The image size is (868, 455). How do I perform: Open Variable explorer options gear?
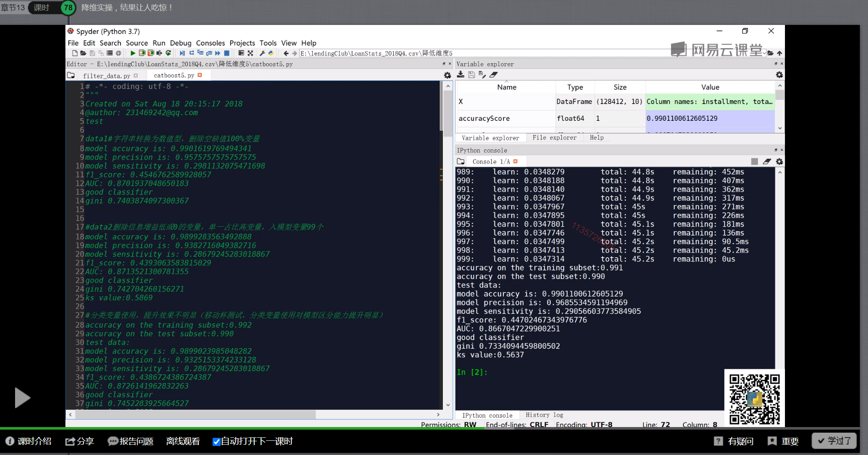tap(780, 75)
